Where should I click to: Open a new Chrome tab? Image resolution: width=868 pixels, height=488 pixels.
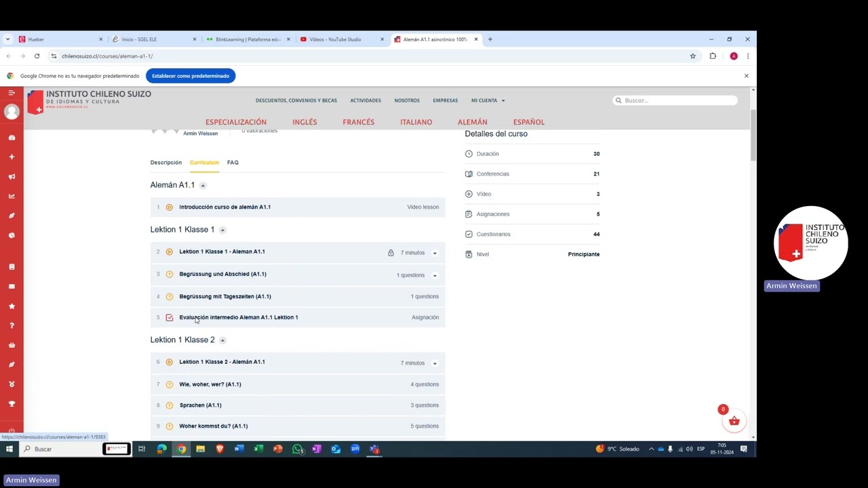pos(490,39)
